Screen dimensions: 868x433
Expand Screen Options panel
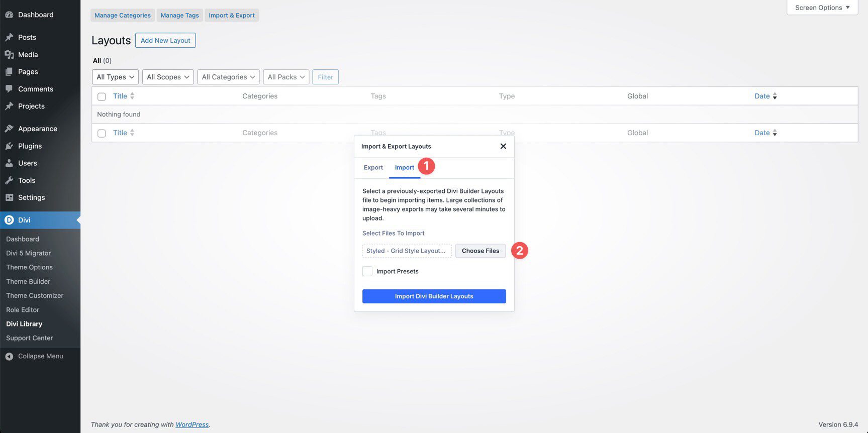pyautogui.click(x=822, y=8)
